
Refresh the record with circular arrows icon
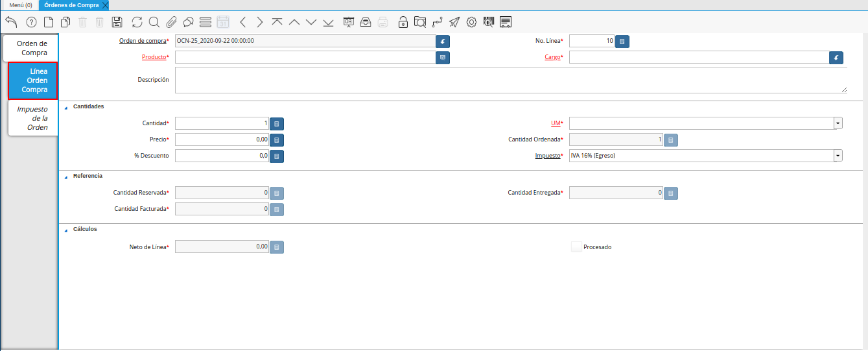click(137, 22)
